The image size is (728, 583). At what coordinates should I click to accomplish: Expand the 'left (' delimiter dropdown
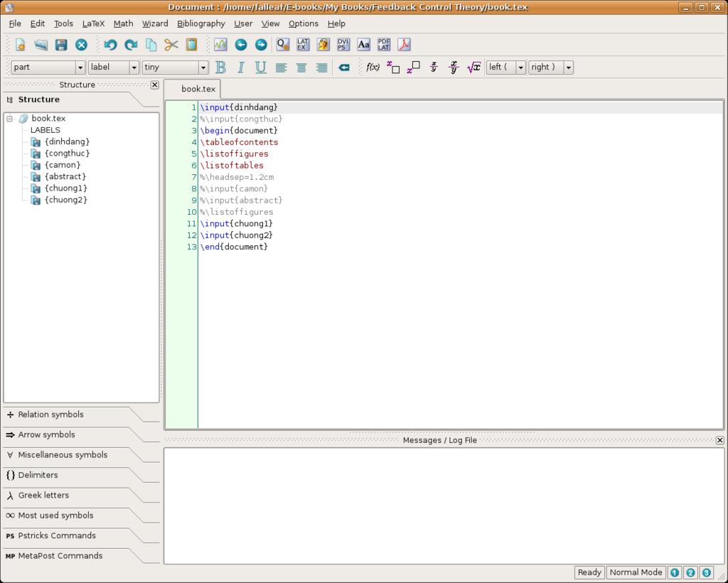520,68
